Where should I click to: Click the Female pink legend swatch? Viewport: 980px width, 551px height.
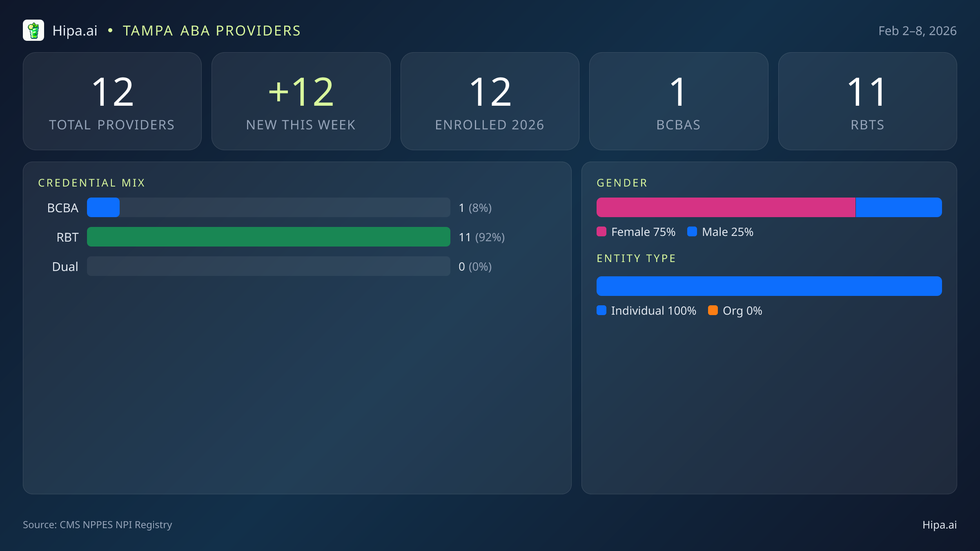click(x=601, y=232)
